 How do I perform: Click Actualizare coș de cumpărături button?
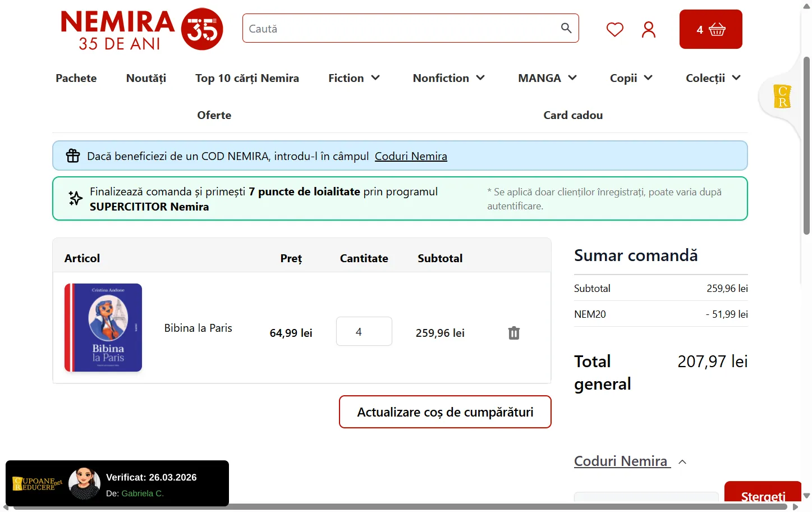point(445,412)
